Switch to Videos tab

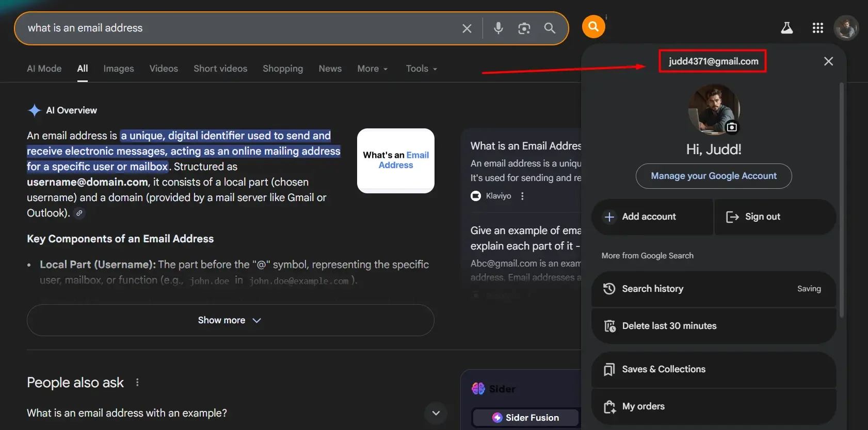164,69
